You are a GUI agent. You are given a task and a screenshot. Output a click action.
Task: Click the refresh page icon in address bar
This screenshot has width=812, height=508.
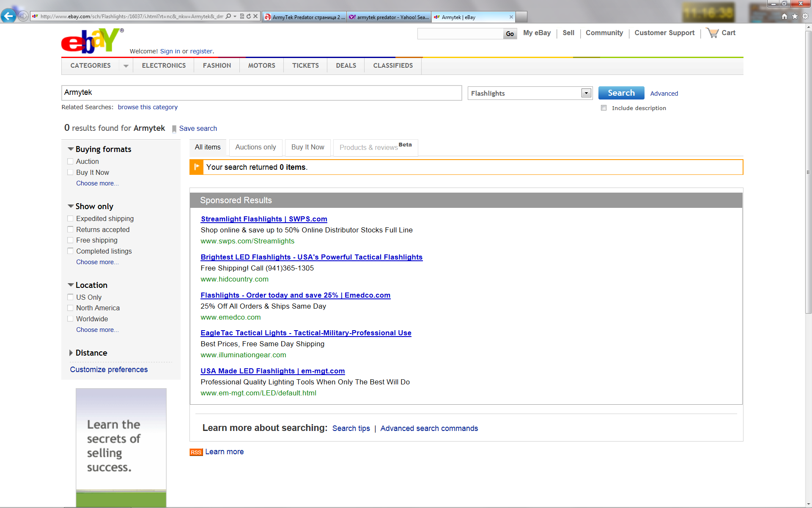click(249, 17)
